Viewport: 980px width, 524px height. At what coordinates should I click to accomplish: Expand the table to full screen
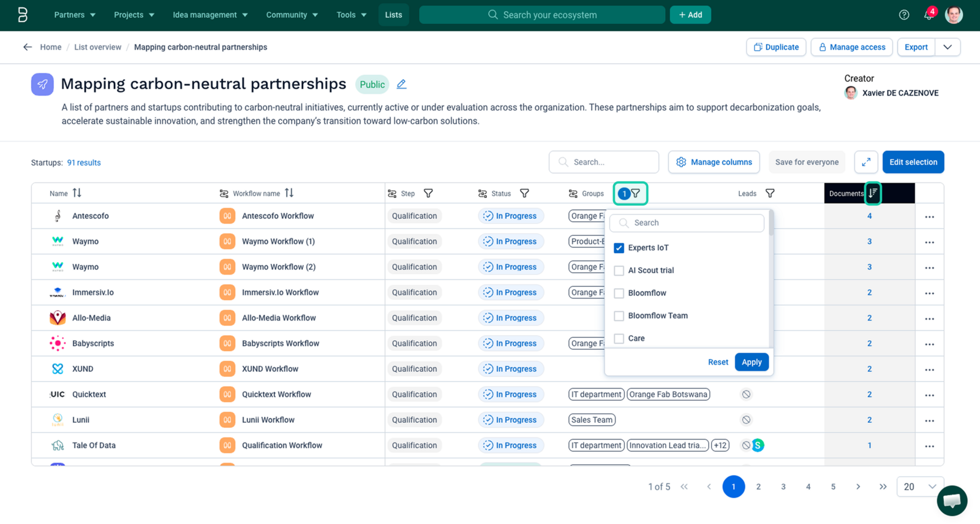[866, 162]
